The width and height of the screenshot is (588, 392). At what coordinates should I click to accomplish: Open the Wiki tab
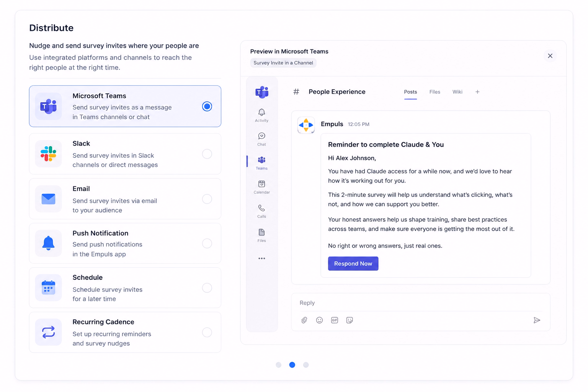click(x=457, y=92)
